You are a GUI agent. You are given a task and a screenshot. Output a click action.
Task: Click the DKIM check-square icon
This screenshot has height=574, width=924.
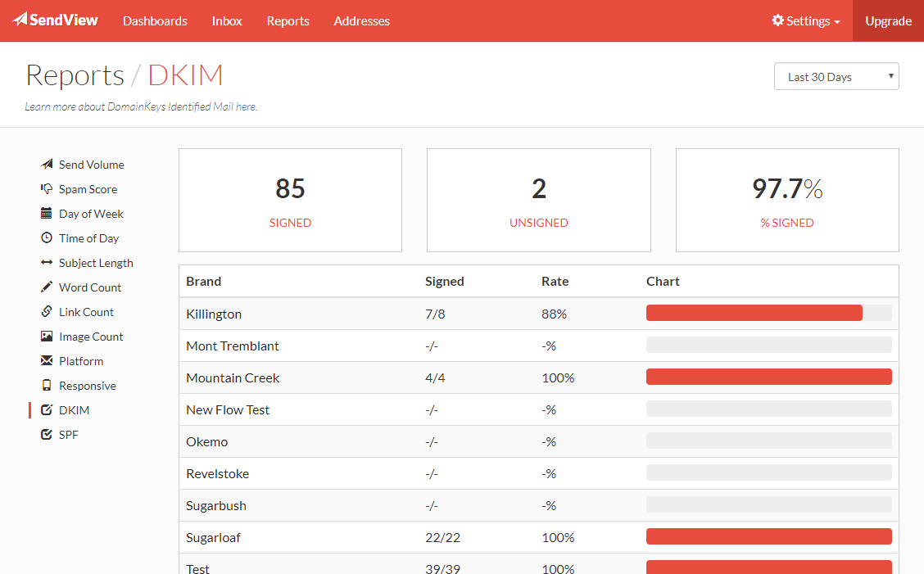(47, 409)
